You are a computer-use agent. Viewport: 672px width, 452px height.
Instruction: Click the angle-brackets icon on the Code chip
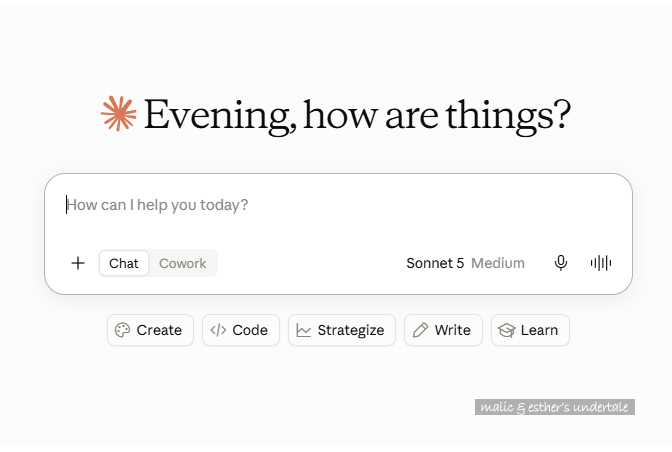tap(218, 330)
